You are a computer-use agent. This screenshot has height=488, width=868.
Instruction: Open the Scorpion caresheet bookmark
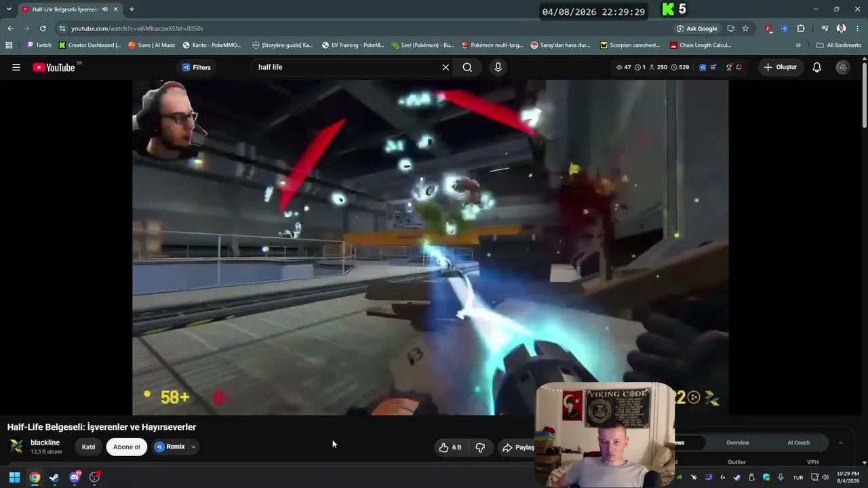pyautogui.click(x=631, y=45)
